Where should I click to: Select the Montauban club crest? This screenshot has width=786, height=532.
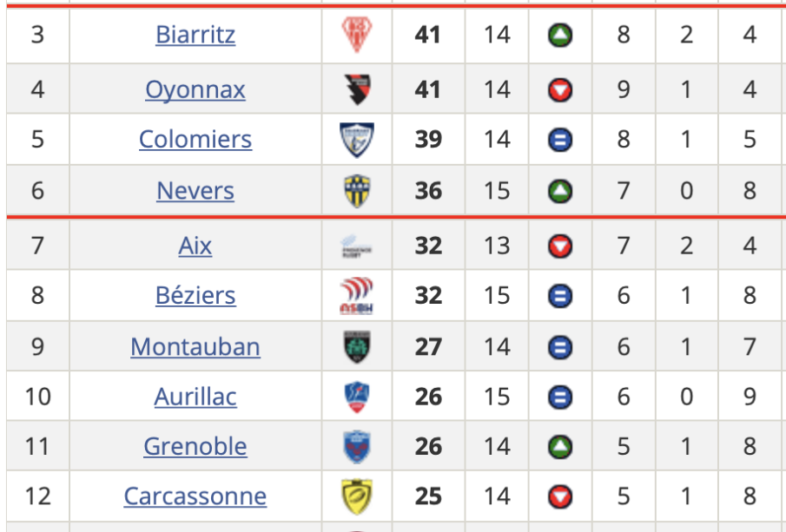pyautogui.click(x=357, y=347)
